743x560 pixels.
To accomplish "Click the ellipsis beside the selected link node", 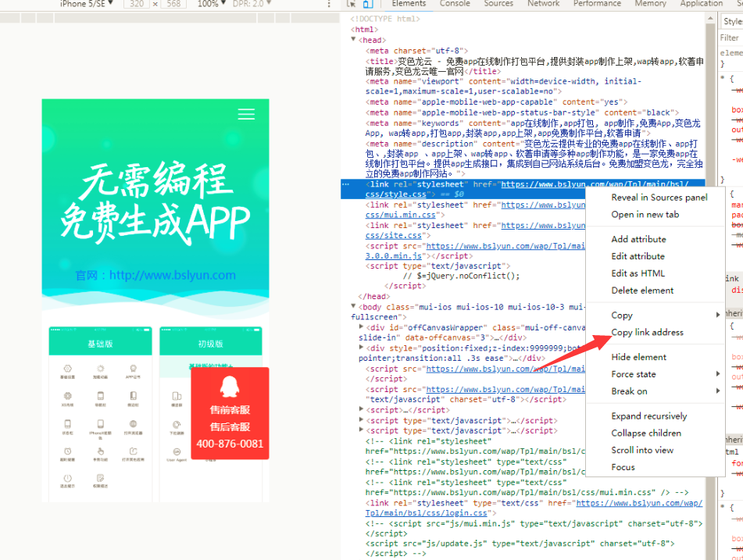I will [345, 184].
